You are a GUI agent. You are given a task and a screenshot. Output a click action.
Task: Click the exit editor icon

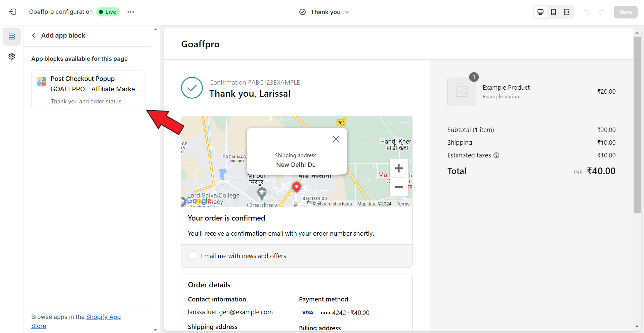click(x=12, y=12)
